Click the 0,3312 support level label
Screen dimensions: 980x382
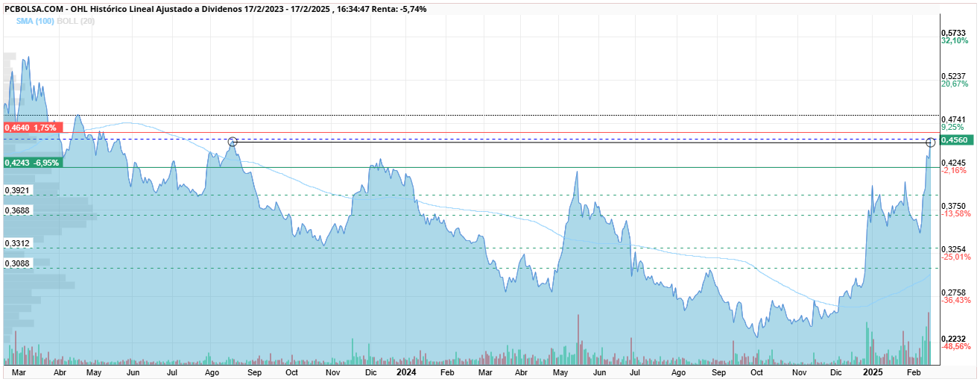pos(17,244)
